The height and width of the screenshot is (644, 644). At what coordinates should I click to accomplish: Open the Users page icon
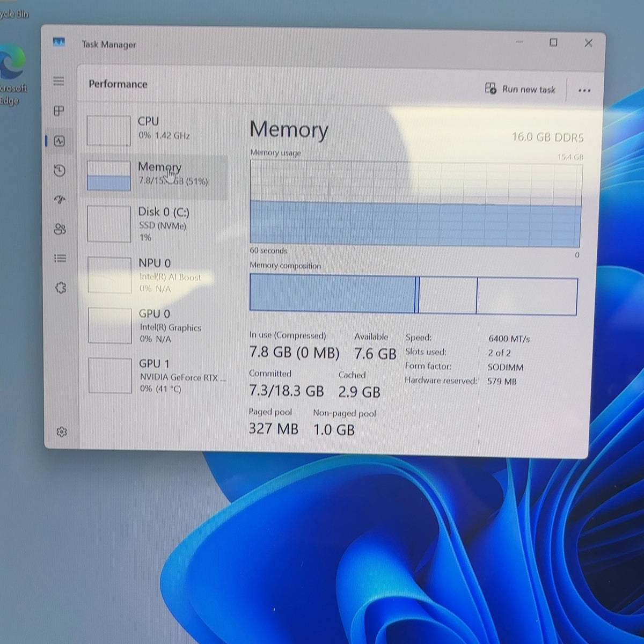(x=60, y=230)
